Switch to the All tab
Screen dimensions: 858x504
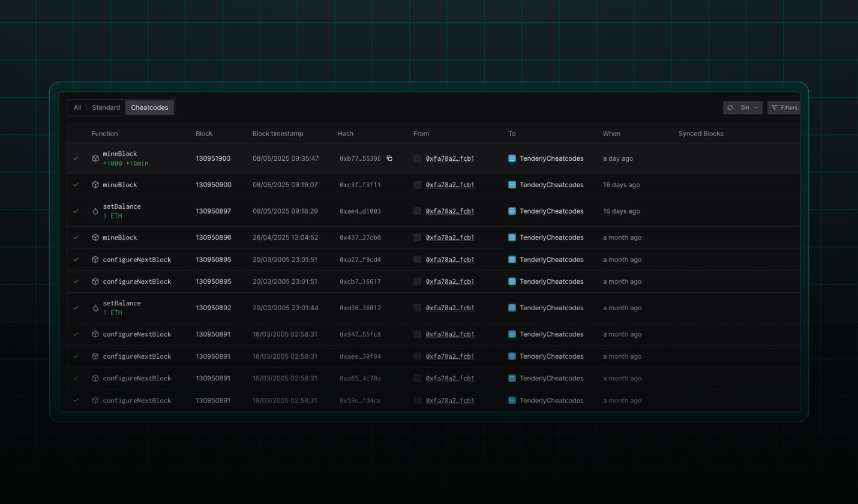click(x=77, y=107)
